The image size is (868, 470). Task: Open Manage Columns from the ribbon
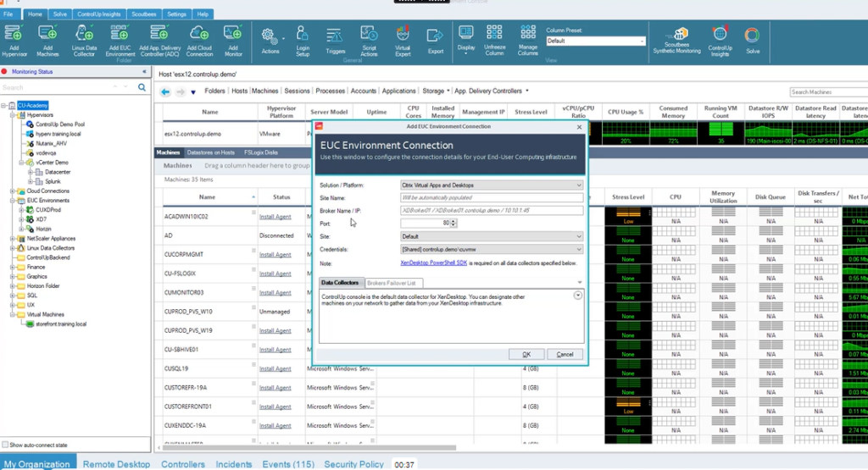click(x=527, y=41)
